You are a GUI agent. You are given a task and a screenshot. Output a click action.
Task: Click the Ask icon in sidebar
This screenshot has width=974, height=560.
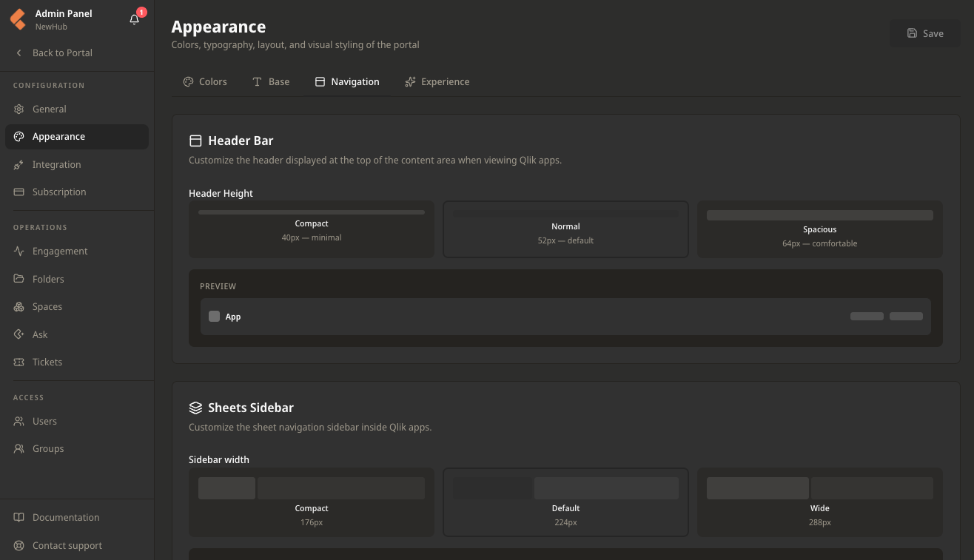(19, 334)
